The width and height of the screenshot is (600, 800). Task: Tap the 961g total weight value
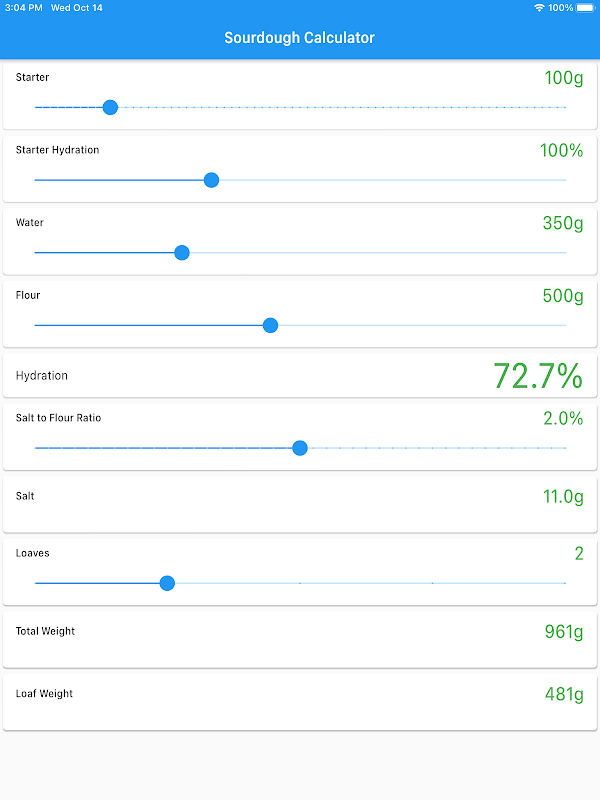tap(563, 632)
